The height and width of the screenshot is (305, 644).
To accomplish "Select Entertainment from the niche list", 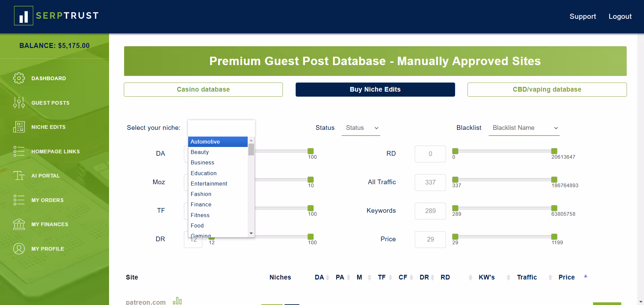I will (209, 184).
